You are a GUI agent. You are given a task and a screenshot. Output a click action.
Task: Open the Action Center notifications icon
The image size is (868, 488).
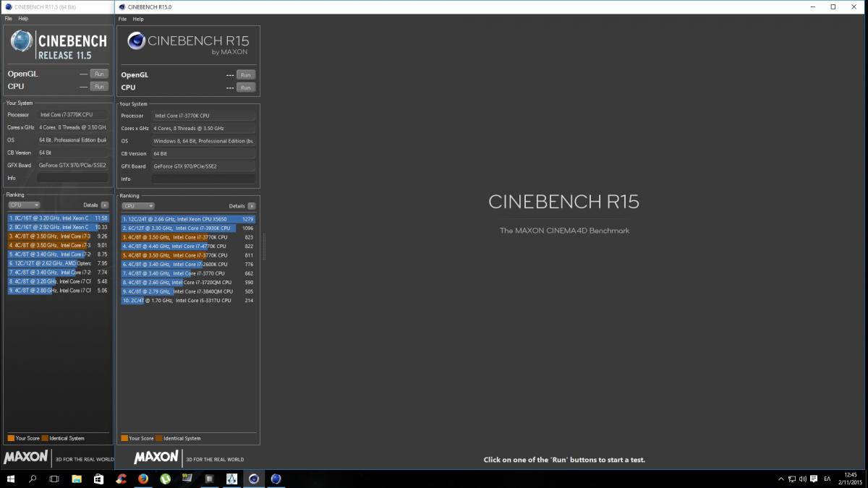click(x=814, y=479)
